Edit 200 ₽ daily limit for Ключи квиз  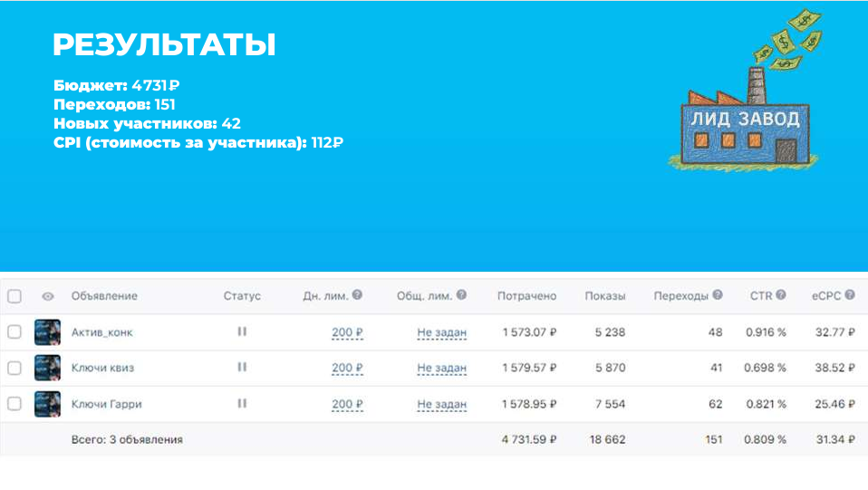point(347,369)
